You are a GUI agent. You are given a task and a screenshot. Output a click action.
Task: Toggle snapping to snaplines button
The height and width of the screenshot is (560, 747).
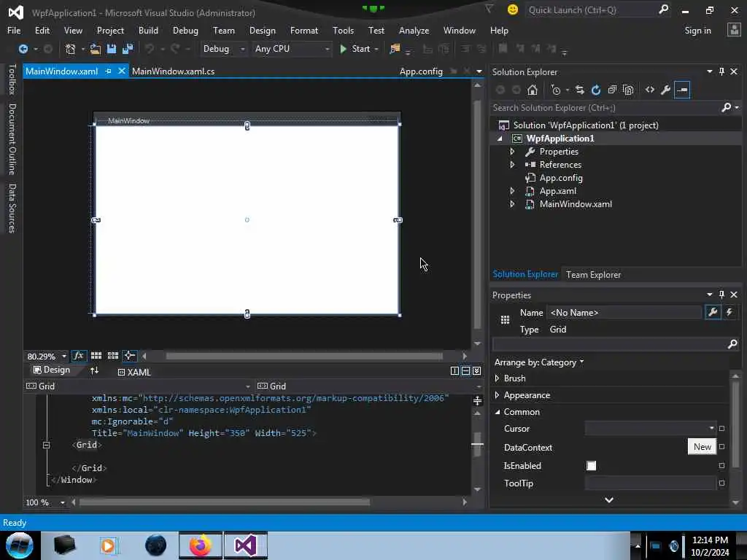point(129,356)
